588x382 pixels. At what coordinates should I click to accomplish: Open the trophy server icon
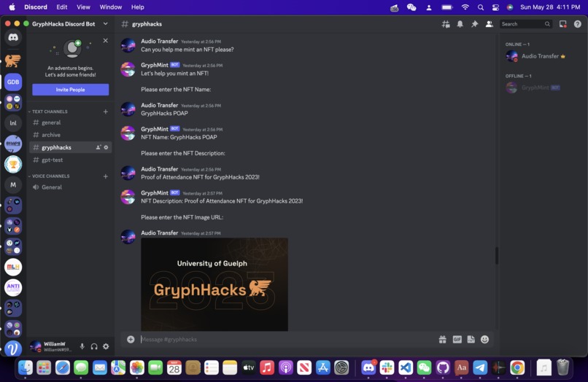(13, 164)
